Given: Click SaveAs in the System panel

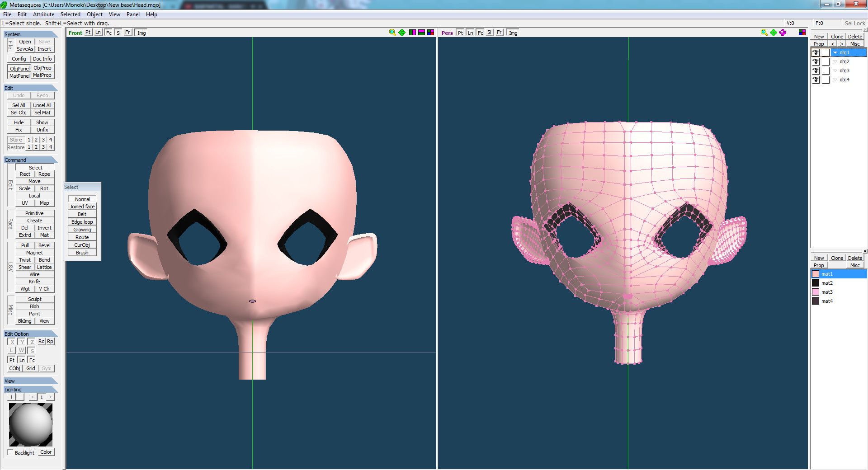Looking at the screenshot, I should [24, 49].
